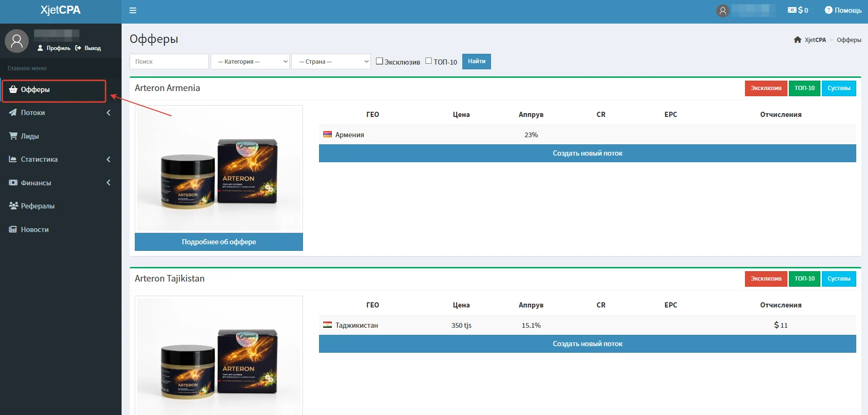Click the 350 tjs price value

[461, 325]
